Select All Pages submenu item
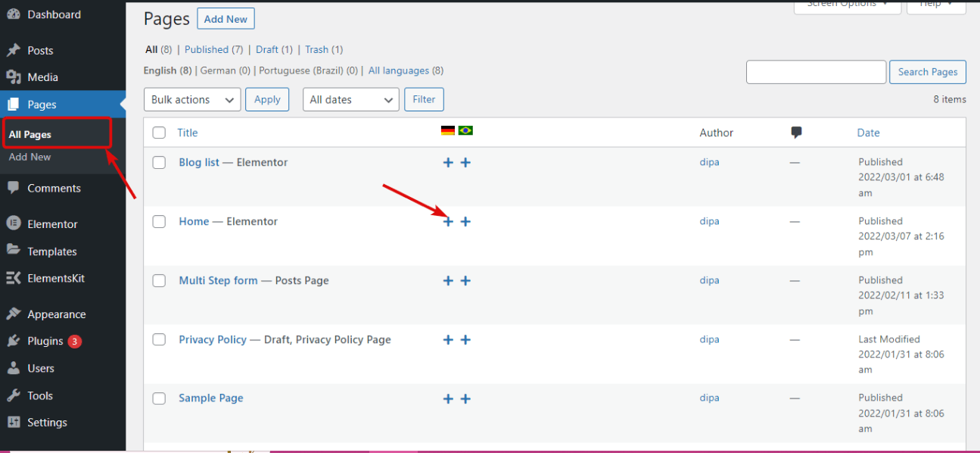 coord(30,134)
